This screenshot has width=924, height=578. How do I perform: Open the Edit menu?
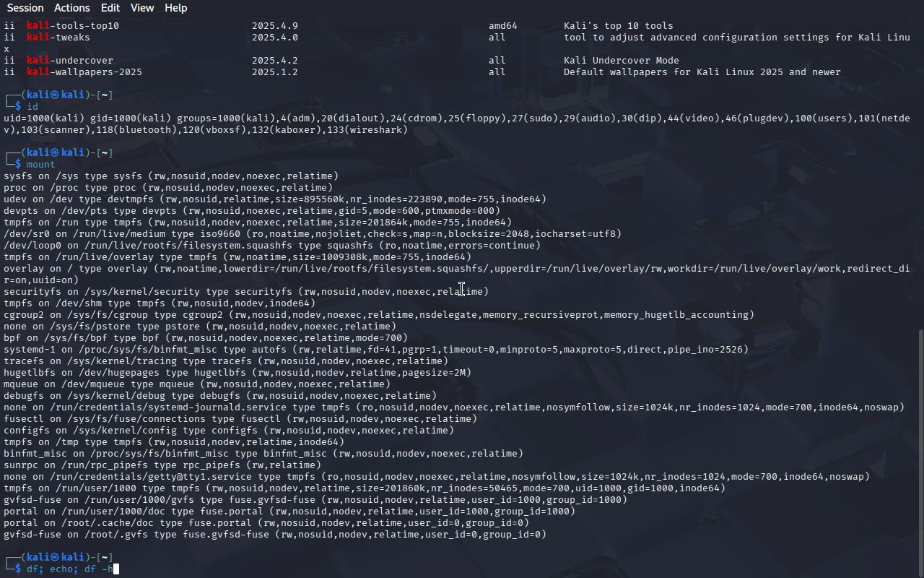(x=110, y=8)
